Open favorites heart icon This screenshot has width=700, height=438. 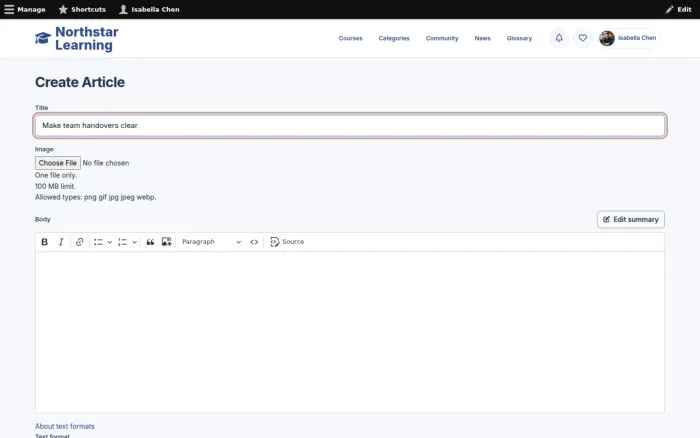pyautogui.click(x=583, y=38)
